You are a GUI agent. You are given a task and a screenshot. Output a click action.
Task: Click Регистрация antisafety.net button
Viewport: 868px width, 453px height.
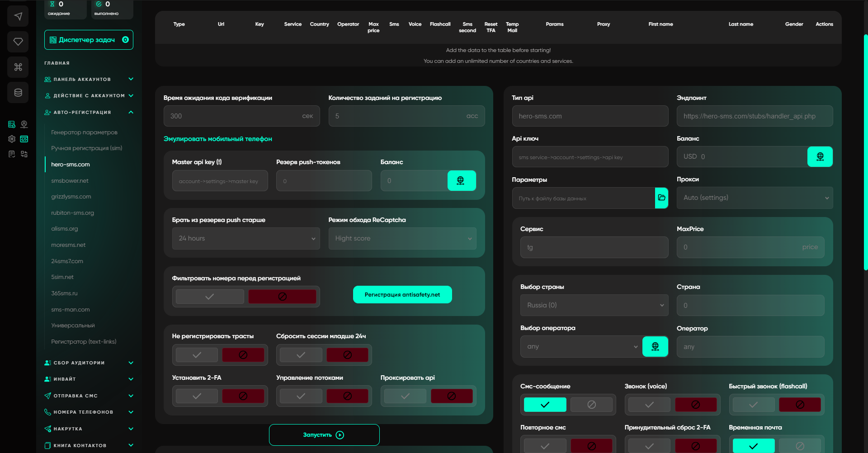[402, 294]
